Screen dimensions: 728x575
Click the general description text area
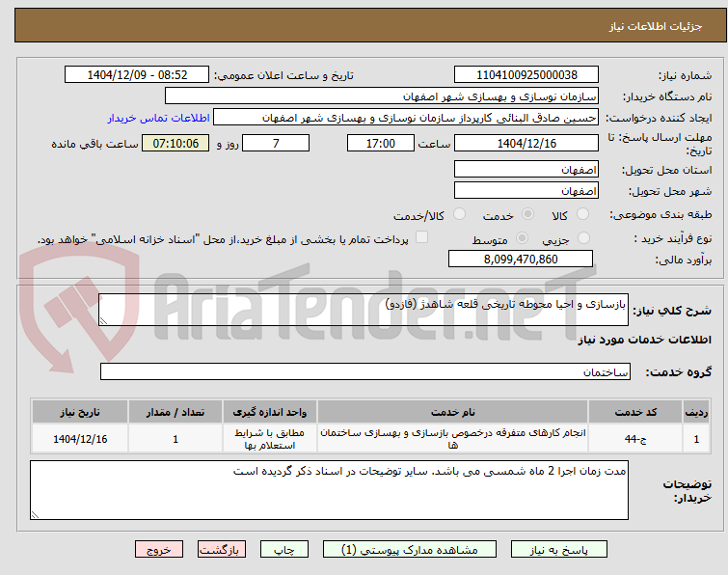click(x=364, y=310)
